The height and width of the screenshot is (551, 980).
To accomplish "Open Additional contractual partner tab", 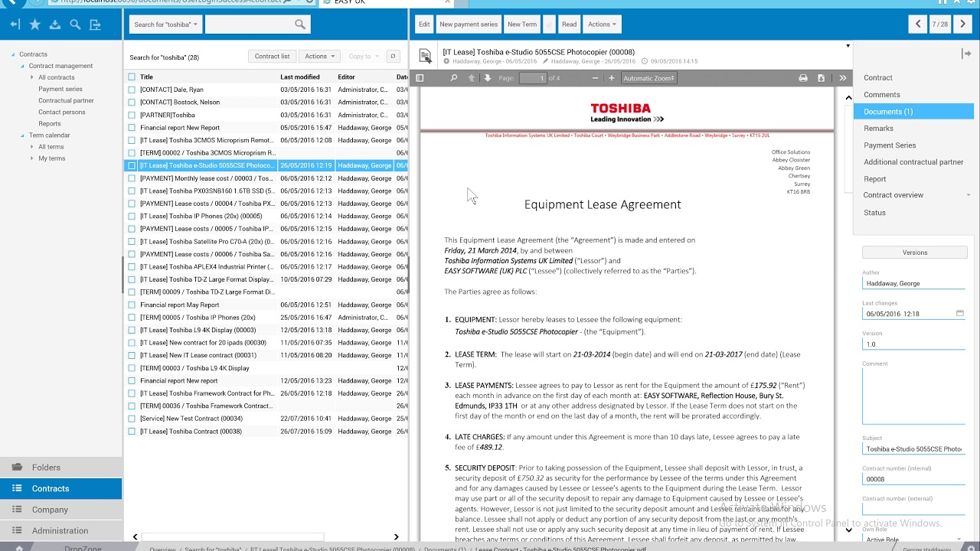I will (x=913, y=162).
